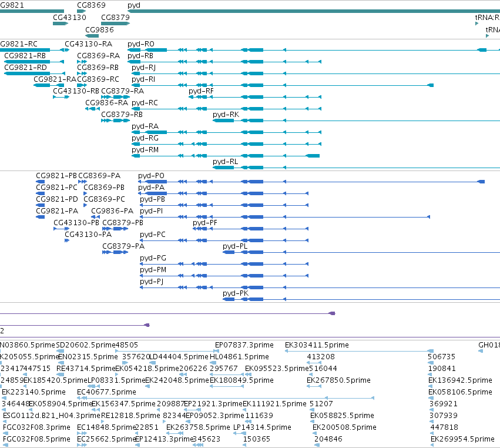
Task: Click transcript CG8379-RB
Action: pos(122,115)
